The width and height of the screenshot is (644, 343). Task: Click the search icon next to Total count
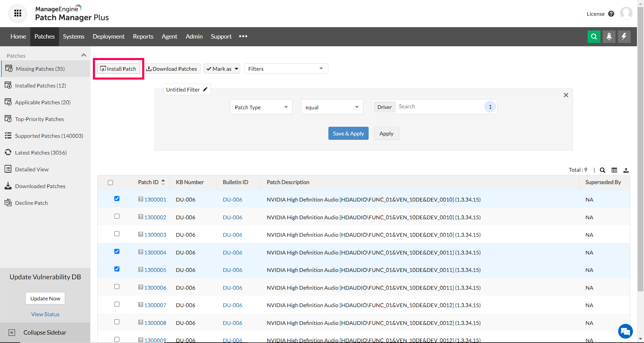click(x=602, y=170)
